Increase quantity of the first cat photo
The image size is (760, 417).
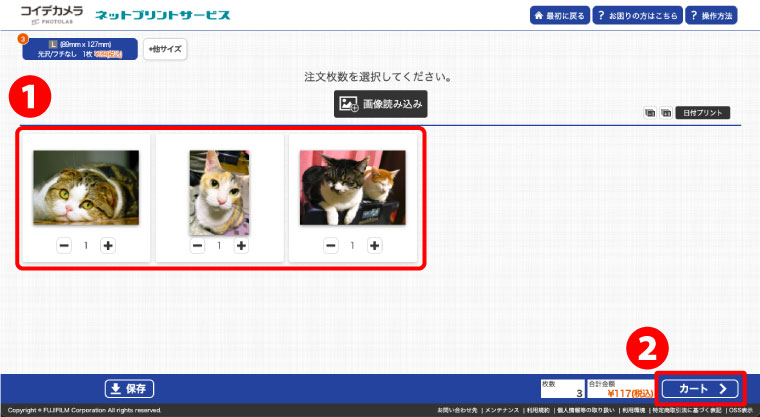tap(108, 245)
